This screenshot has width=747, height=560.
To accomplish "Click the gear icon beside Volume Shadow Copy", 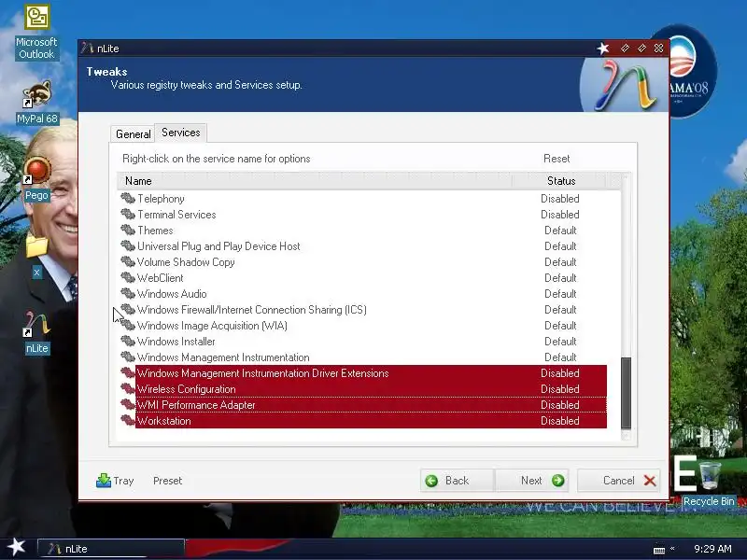I will tap(128, 261).
